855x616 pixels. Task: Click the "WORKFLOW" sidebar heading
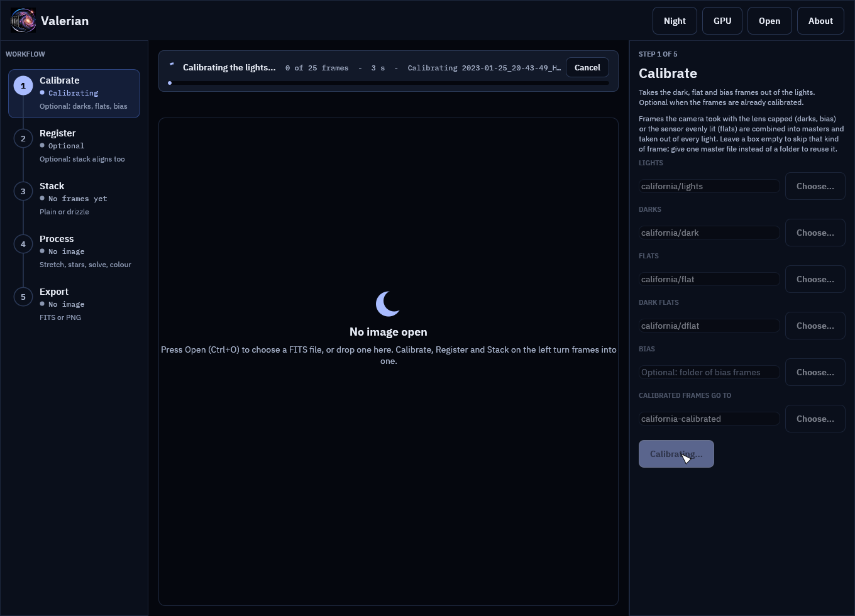25,54
